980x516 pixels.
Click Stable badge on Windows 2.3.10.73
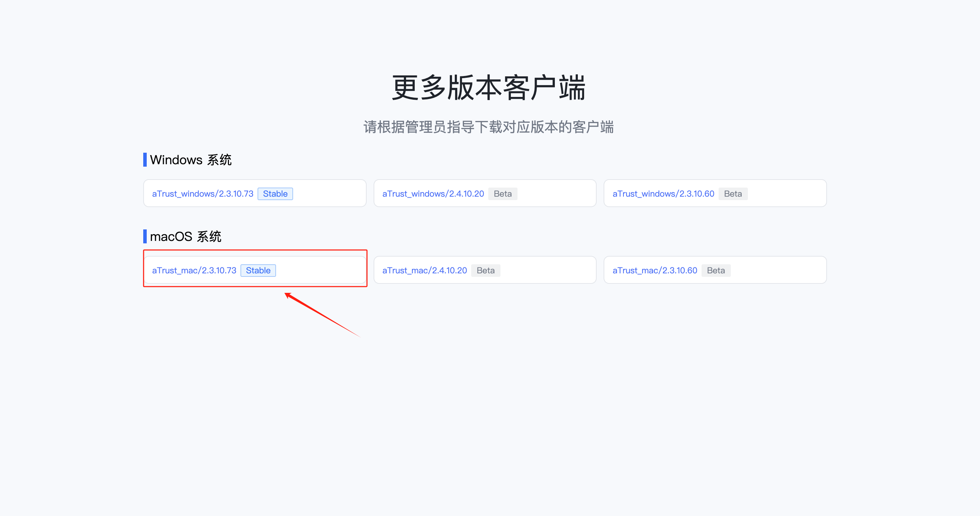275,194
